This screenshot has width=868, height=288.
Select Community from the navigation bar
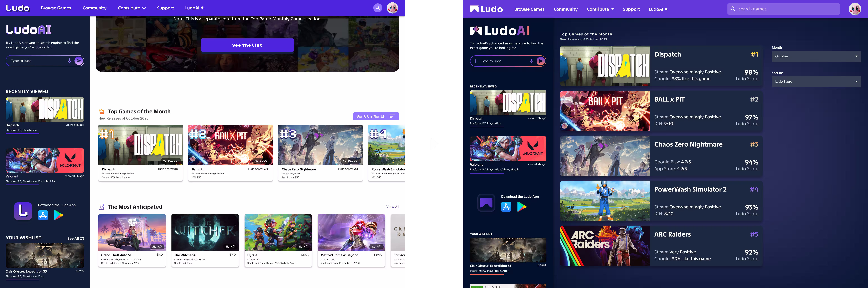pos(95,8)
